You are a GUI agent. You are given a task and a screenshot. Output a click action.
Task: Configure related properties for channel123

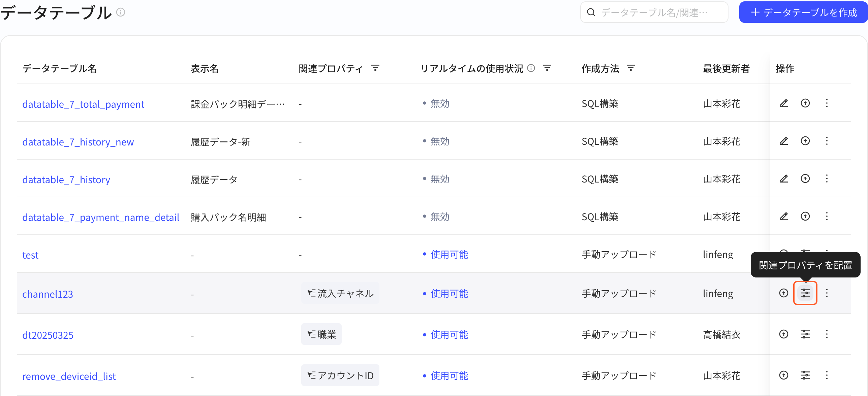[x=805, y=293]
